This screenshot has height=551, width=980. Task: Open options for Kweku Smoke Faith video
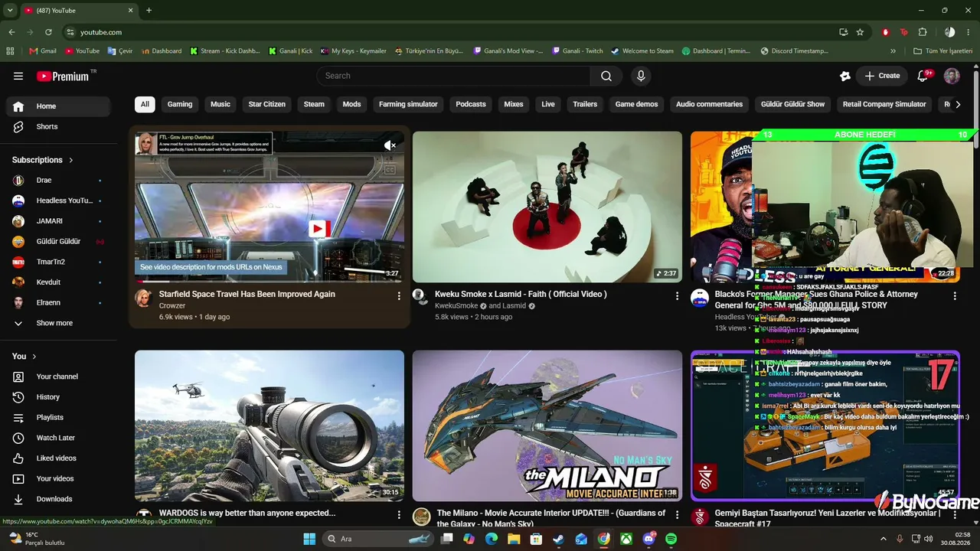tap(677, 295)
